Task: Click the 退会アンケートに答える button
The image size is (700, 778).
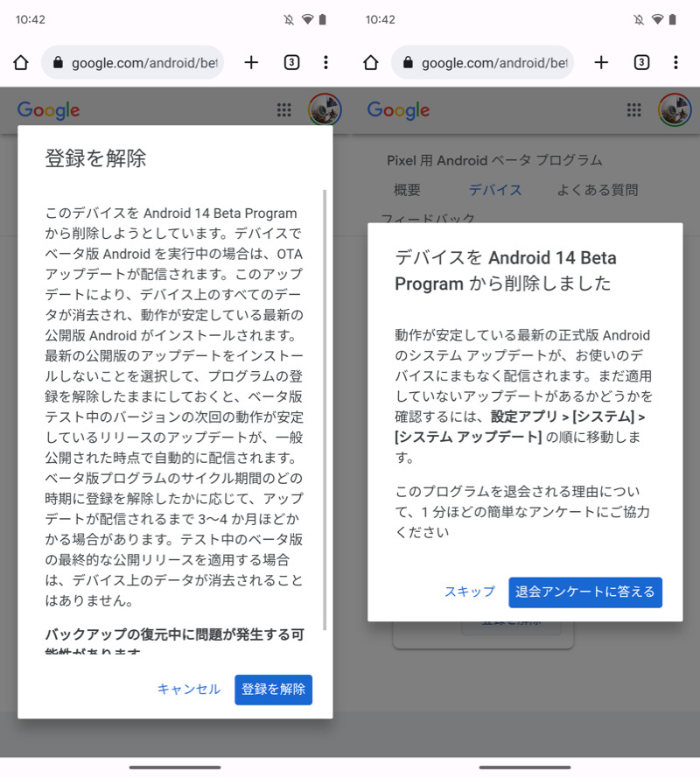Action: click(x=584, y=592)
